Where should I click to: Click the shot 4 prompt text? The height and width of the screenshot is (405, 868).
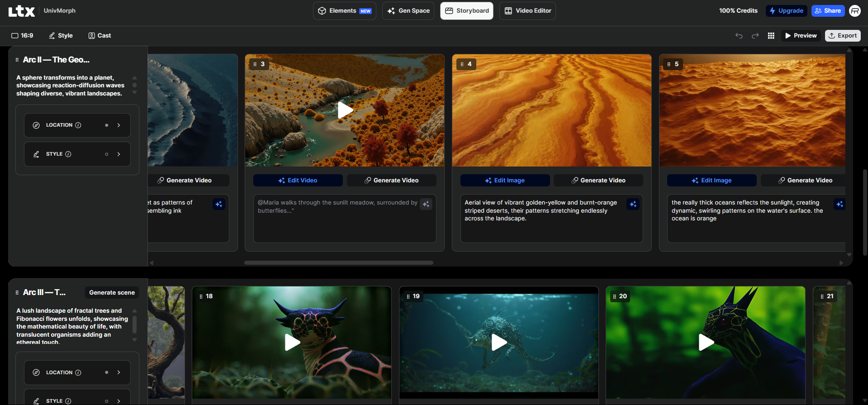541,210
